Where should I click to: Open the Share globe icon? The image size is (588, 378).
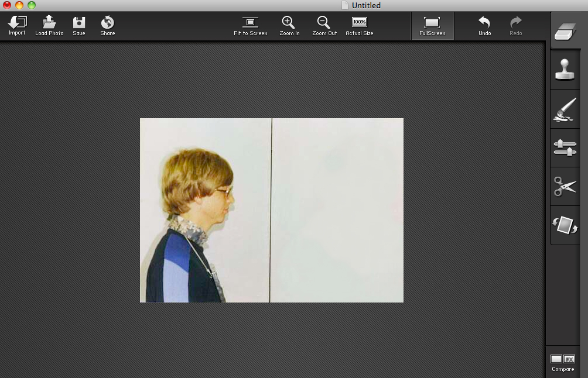pyautogui.click(x=107, y=25)
